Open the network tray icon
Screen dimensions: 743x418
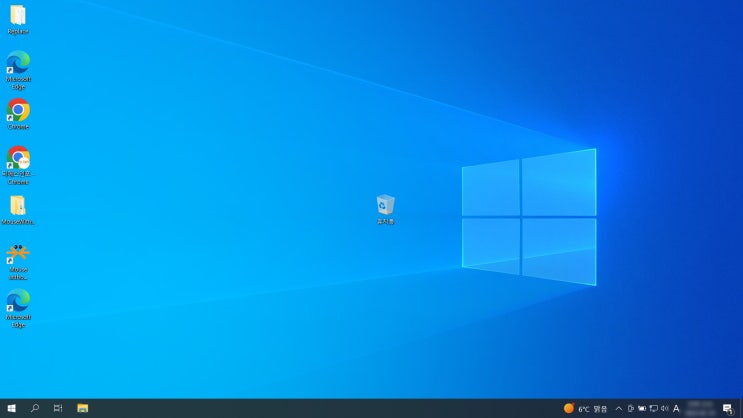(x=653, y=409)
